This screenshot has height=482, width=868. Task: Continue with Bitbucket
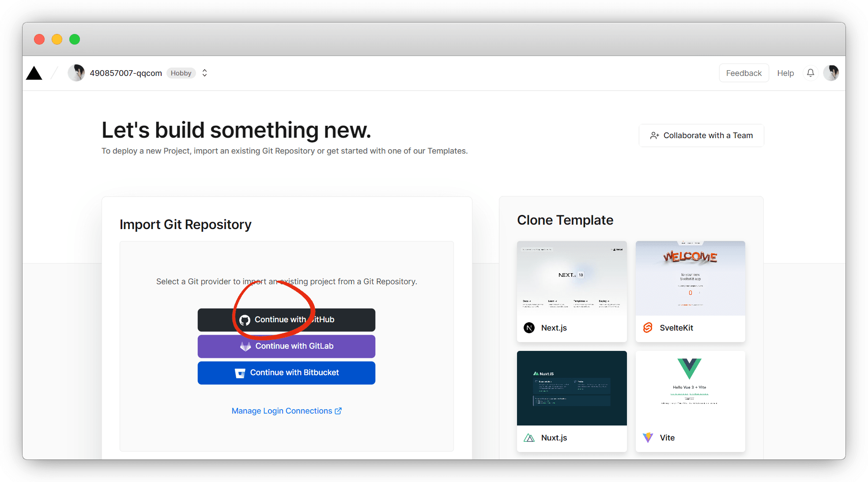click(287, 373)
